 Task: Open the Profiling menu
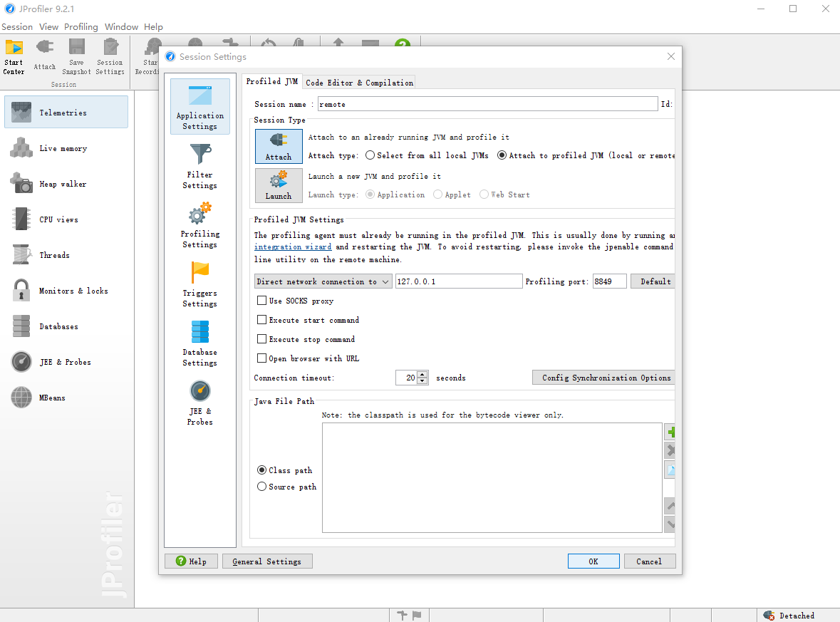coord(81,27)
